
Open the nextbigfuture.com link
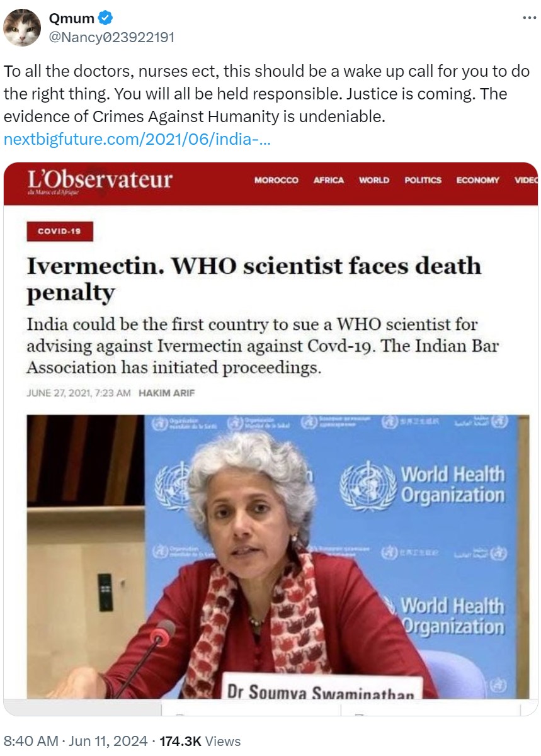tap(137, 140)
